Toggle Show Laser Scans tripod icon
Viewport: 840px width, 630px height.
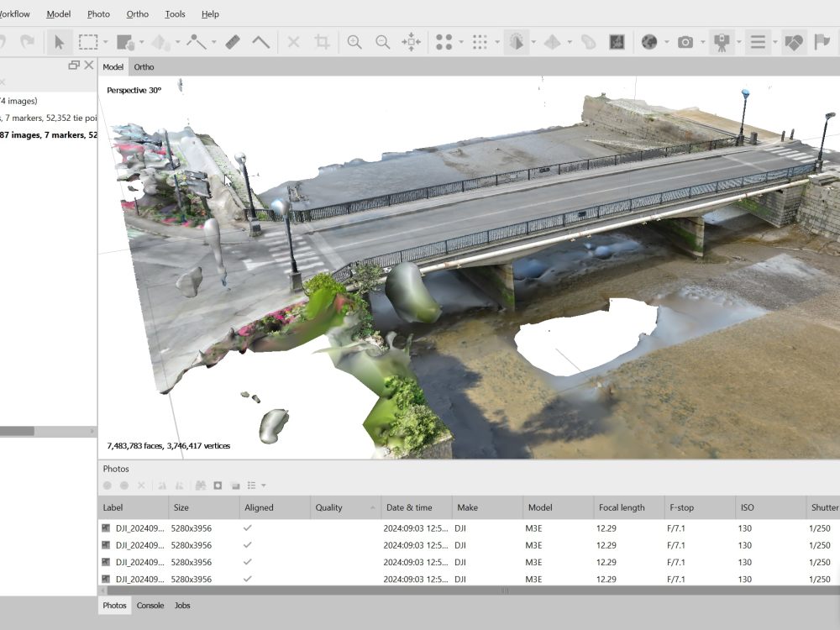point(722,42)
